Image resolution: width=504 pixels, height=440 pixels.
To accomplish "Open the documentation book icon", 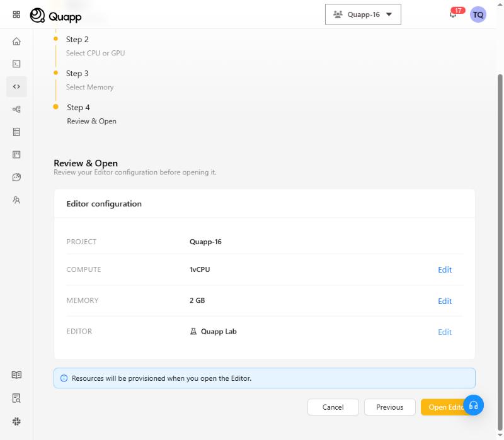I will click(16, 375).
